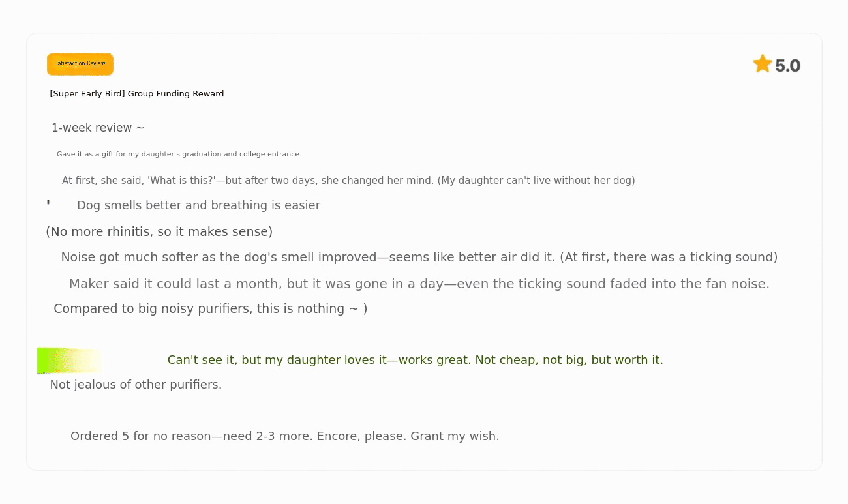Click the orange Satisfaction Review badge
The image size is (848, 504).
coord(80,64)
